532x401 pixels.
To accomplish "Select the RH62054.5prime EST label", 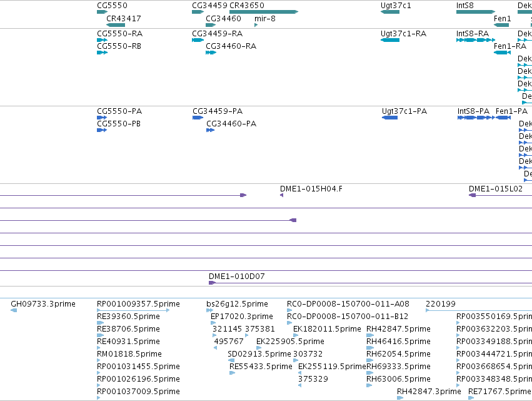I will (398, 354).
